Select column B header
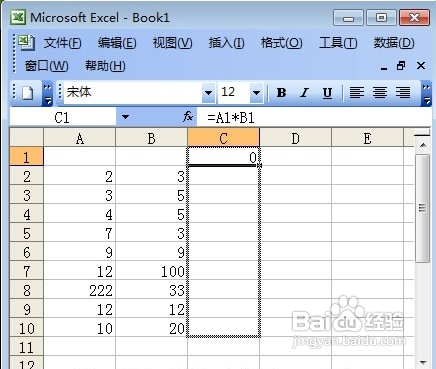 click(x=151, y=138)
